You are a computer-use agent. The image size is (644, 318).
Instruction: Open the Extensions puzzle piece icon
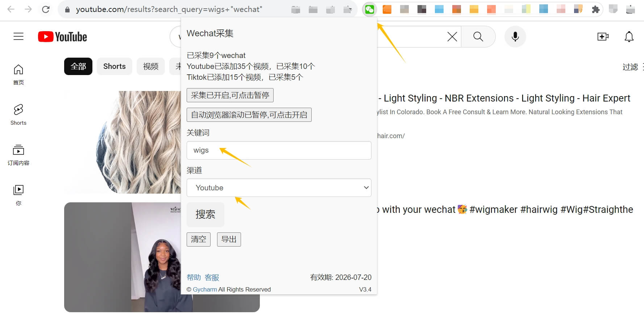click(595, 9)
